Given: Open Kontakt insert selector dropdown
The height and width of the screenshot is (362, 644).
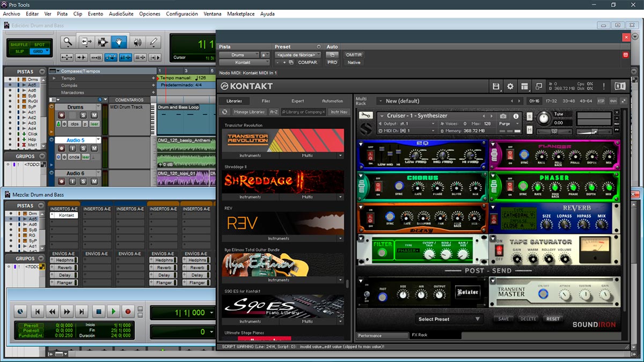Looking at the screenshot, I should click(x=244, y=63).
